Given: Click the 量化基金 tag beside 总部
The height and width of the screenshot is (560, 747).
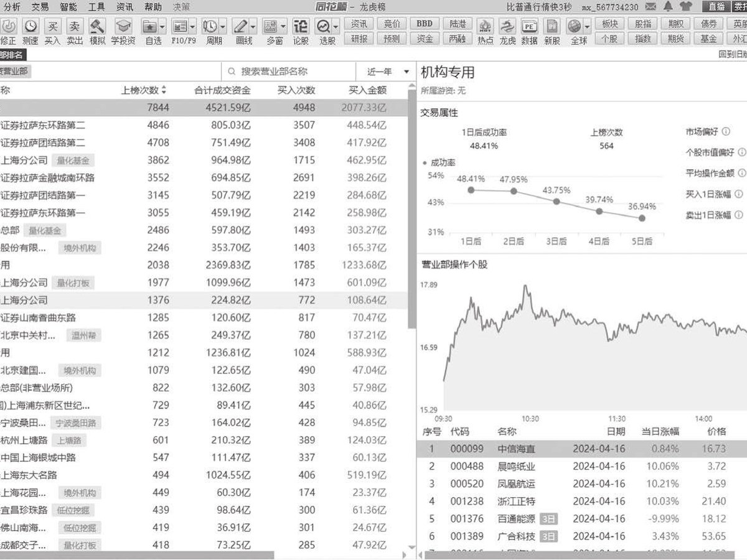Looking at the screenshot, I should [x=45, y=231].
